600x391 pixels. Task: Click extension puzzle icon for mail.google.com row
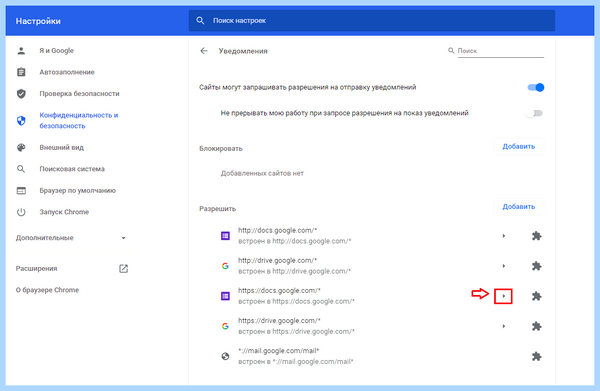point(536,357)
